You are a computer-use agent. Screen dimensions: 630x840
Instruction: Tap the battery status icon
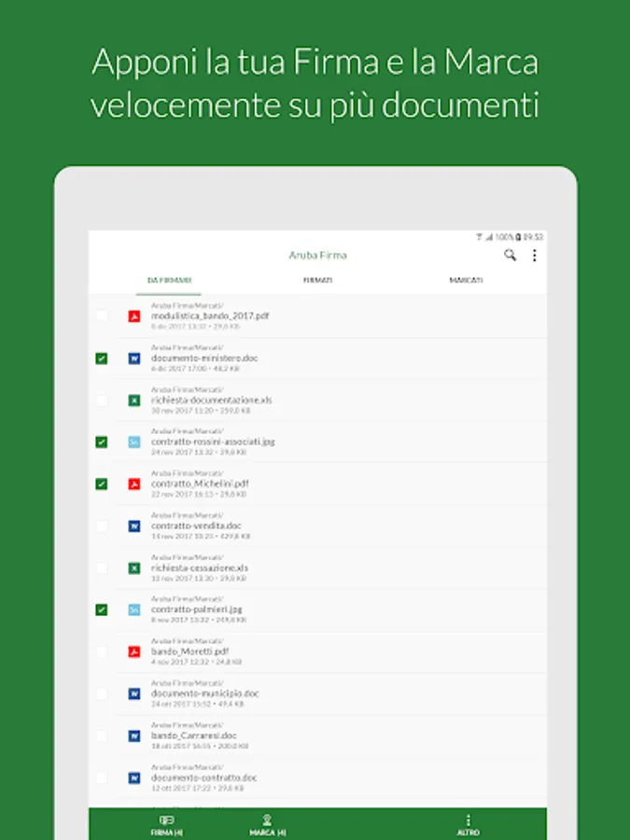(x=518, y=237)
